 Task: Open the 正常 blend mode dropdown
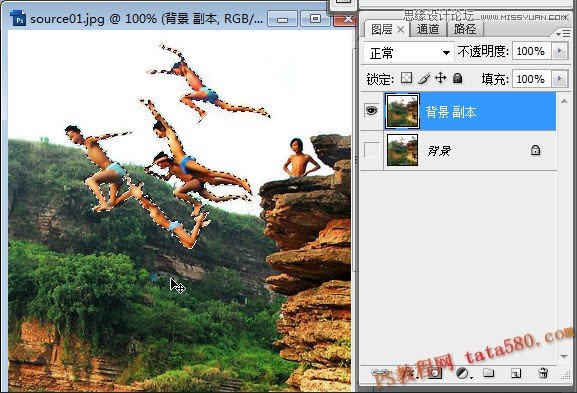tap(409, 53)
